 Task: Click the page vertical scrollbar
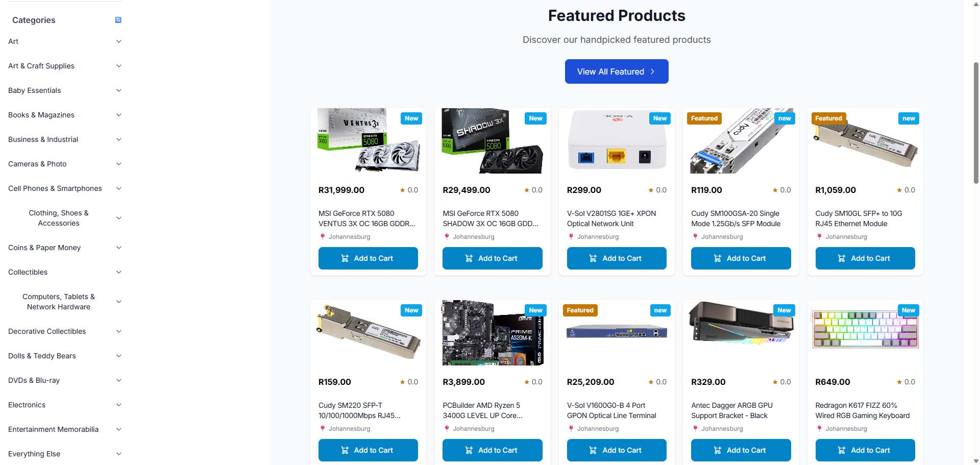click(976, 123)
